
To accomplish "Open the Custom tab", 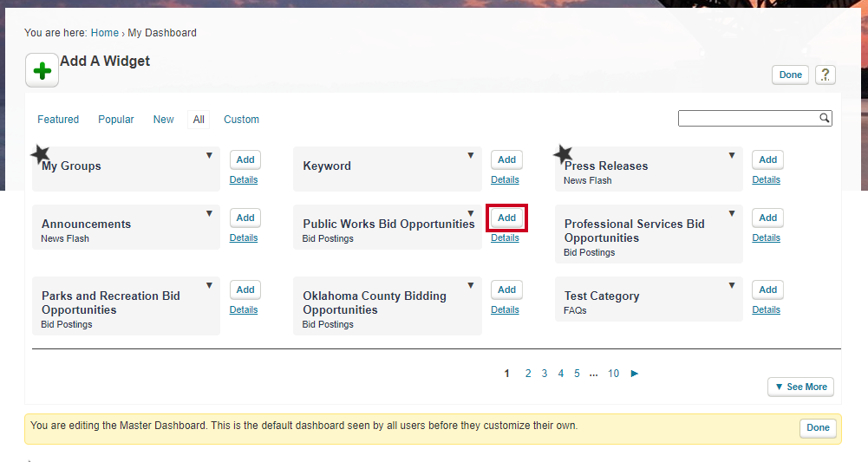I will point(241,120).
